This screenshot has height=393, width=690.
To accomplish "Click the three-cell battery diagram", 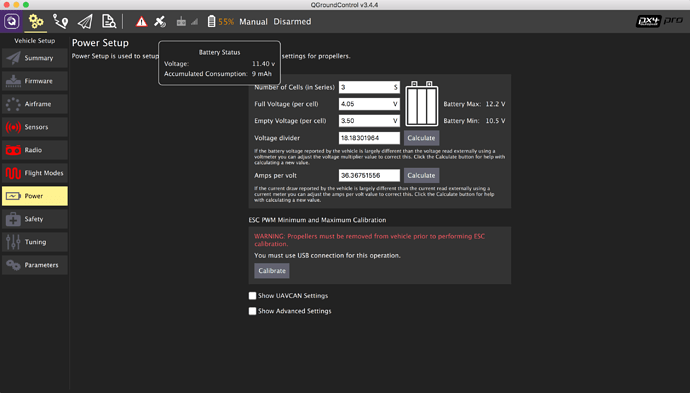I will pos(422,104).
